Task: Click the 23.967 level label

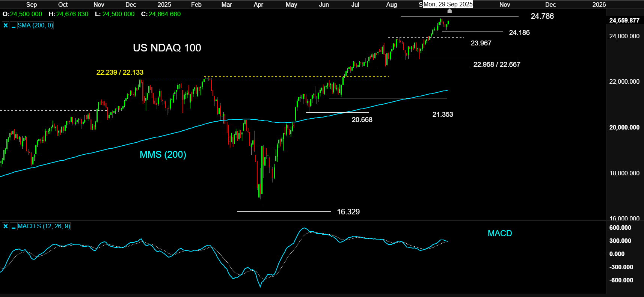Action: click(481, 43)
